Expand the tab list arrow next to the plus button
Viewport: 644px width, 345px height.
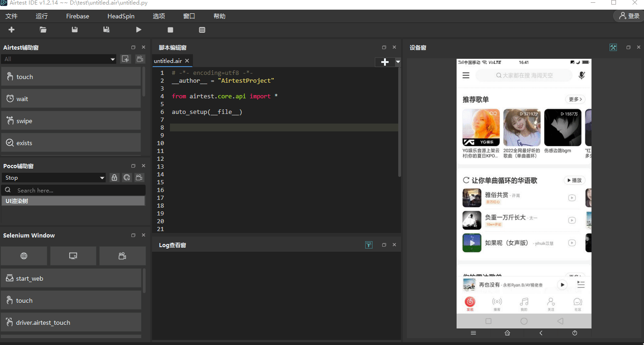coord(398,62)
